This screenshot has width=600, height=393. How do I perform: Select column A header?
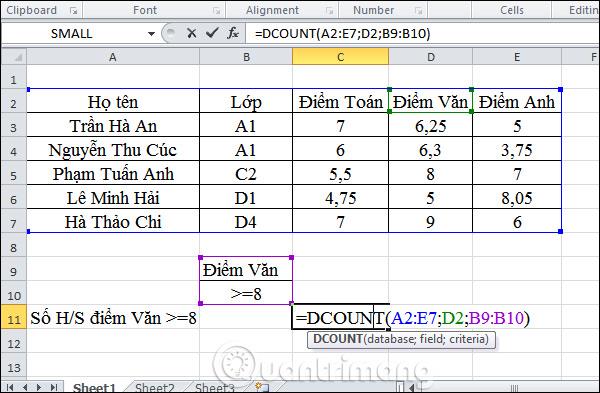click(x=113, y=57)
